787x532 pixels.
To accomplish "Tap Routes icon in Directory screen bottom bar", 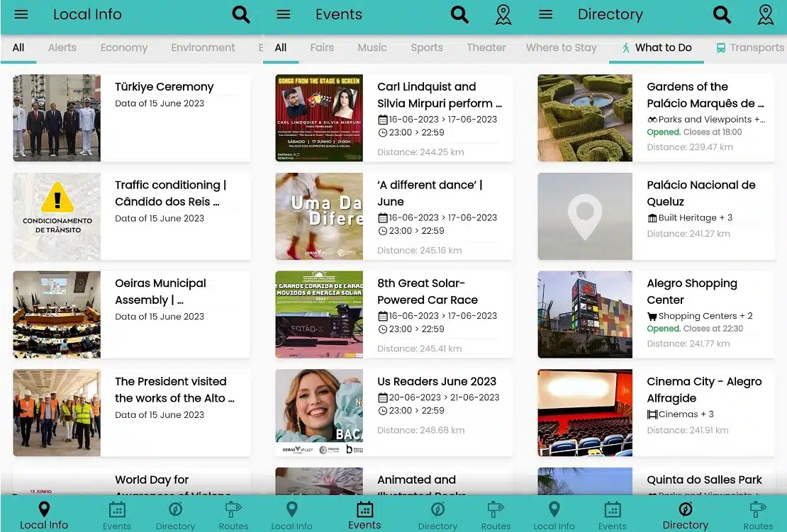I will tap(759, 510).
